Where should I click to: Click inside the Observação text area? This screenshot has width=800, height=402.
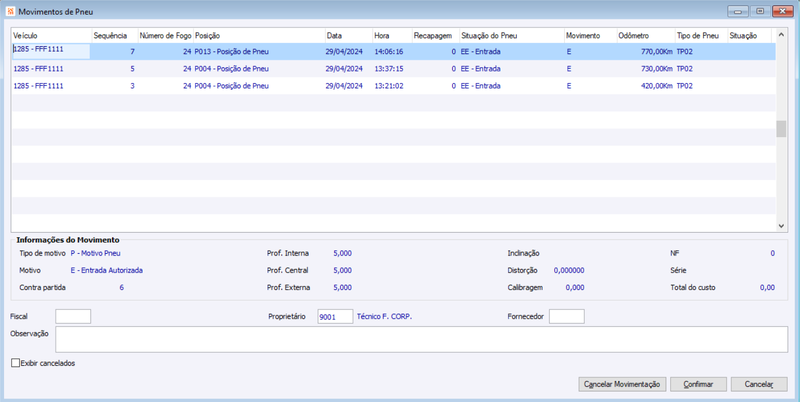[x=421, y=339]
